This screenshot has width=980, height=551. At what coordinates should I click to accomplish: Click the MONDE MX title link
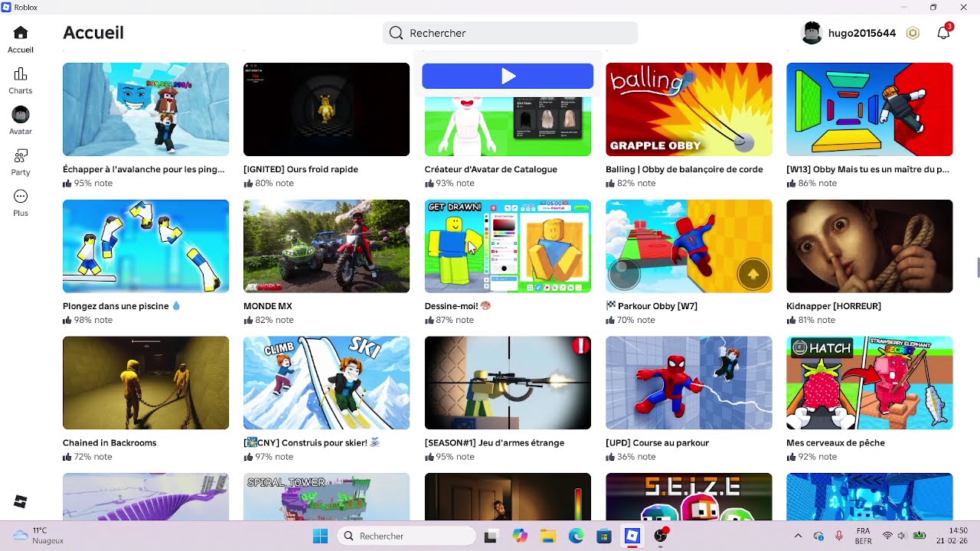click(268, 306)
